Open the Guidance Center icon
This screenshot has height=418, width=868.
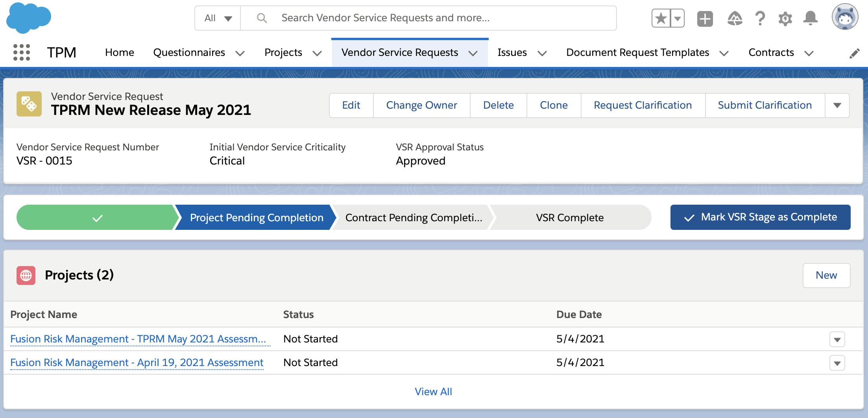click(x=735, y=18)
